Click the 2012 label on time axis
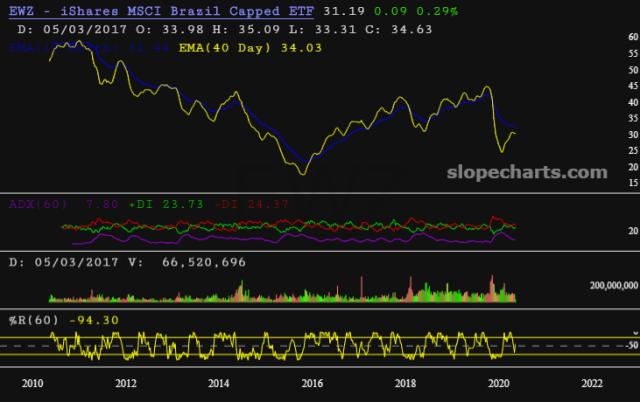This screenshot has width=640, height=402. pyautogui.click(x=125, y=382)
